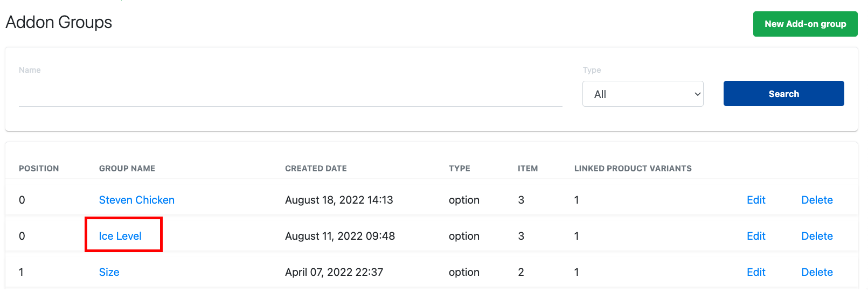Click the blue Search button
Screen dimensions: 868x306
783,94
